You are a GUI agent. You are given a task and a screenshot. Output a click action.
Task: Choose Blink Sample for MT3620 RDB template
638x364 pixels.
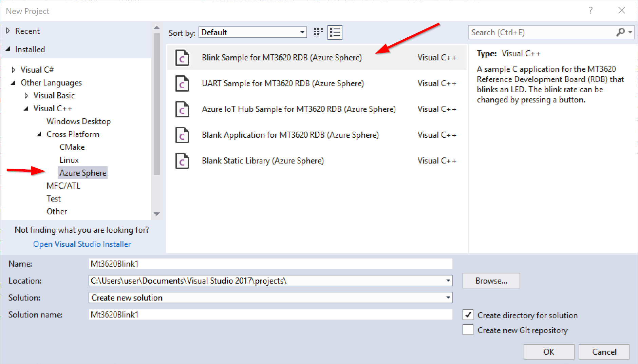(317, 58)
